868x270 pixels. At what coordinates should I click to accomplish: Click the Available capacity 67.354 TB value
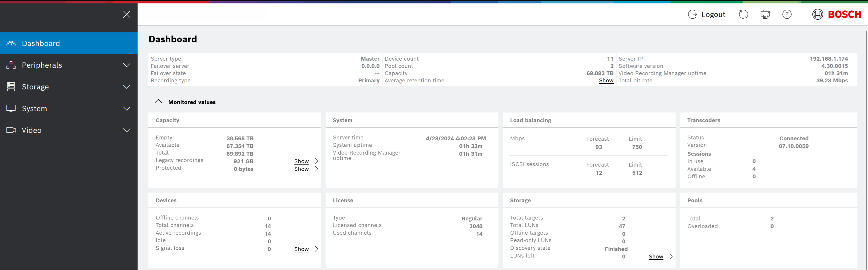coord(240,146)
